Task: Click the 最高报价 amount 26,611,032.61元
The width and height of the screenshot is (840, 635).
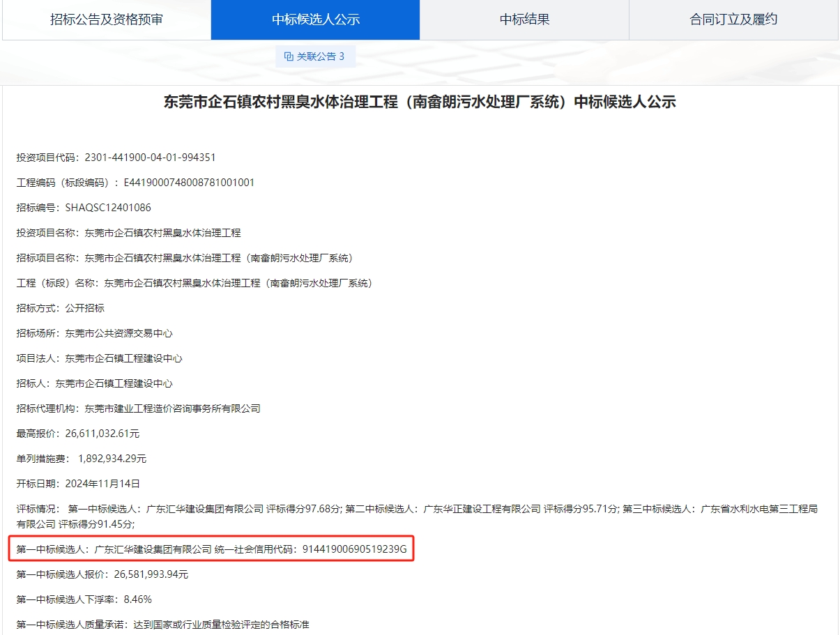Action: [x=102, y=434]
